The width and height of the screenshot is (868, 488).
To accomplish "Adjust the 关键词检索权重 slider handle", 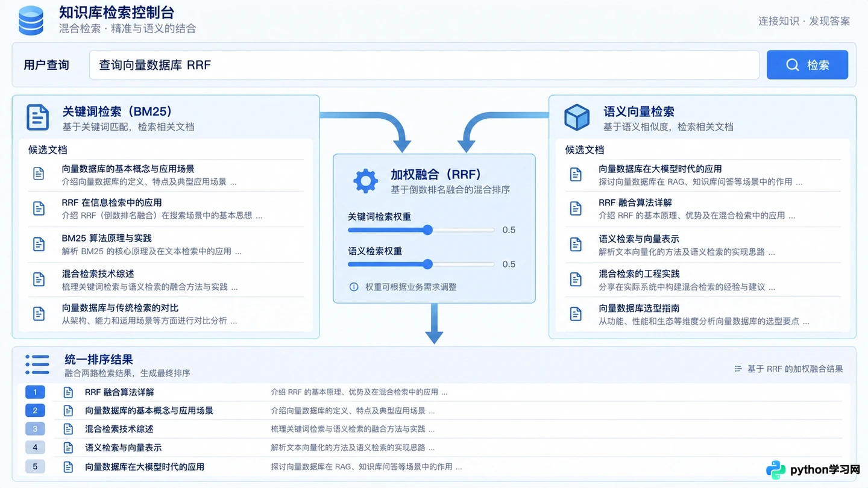I will [x=427, y=230].
